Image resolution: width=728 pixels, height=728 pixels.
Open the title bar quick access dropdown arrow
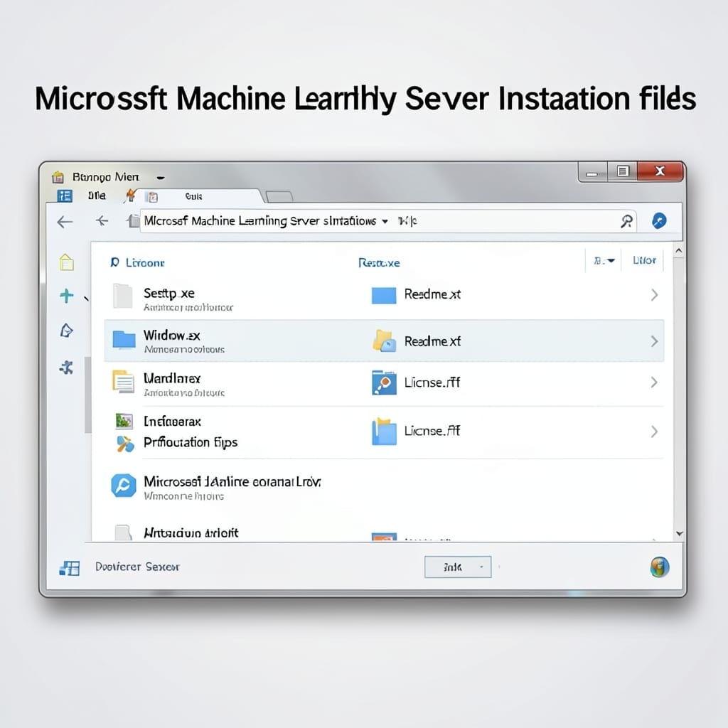click(161, 177)
